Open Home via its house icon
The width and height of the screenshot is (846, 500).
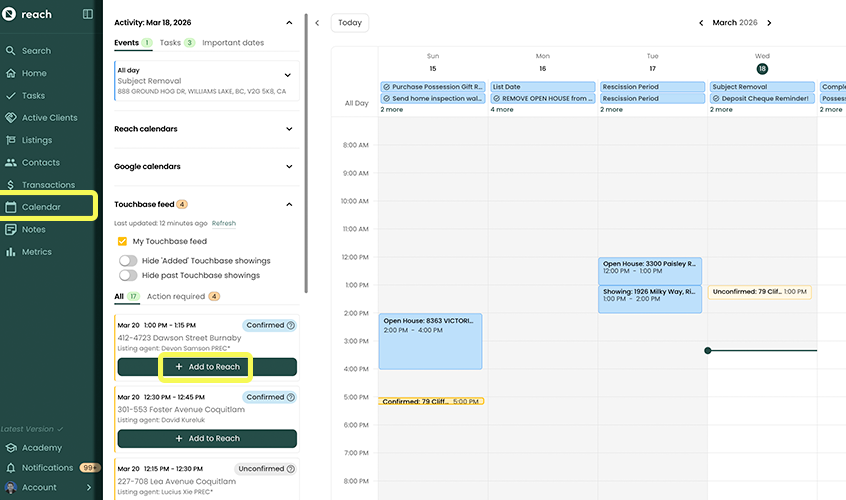tap(10, 73)
